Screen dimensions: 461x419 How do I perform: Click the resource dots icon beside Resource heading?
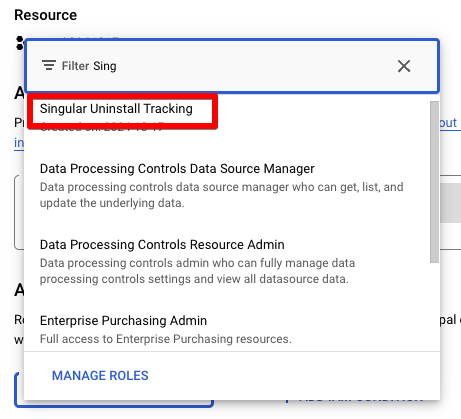19,43
